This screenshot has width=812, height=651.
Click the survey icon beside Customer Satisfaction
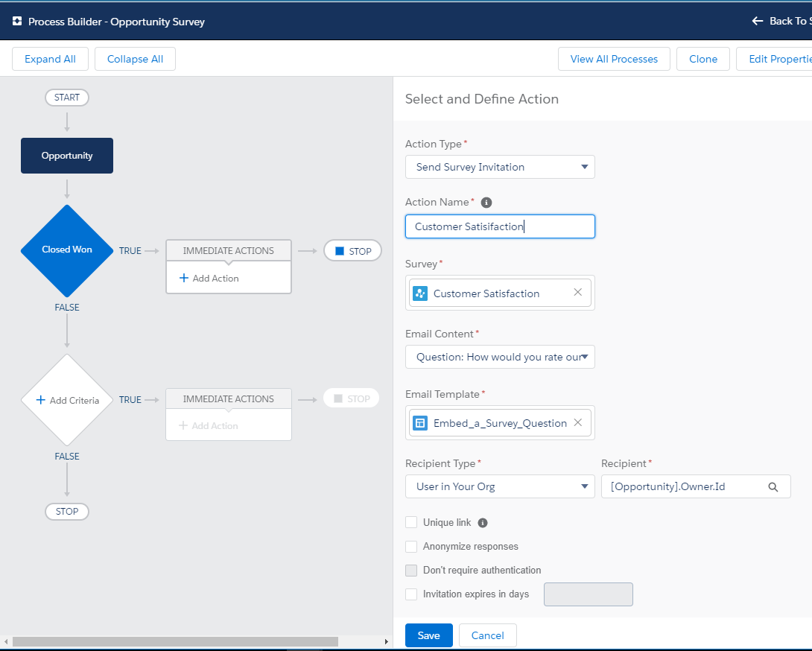(420, 293)
